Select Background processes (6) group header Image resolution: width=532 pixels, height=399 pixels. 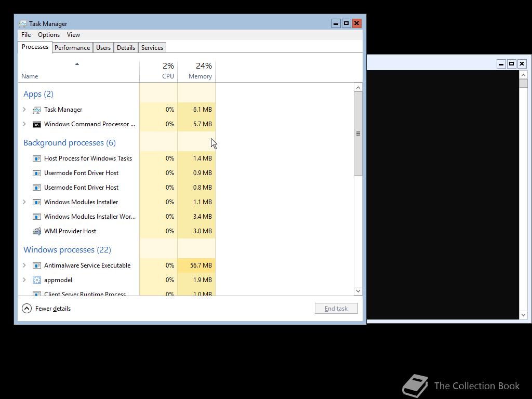[x=70, y=142]
